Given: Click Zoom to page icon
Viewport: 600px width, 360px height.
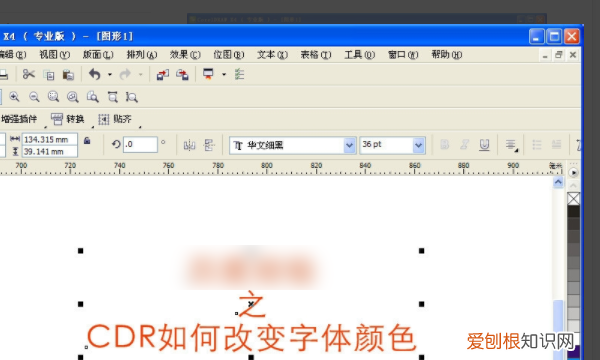Looking at the screenshot, I should [93, 97].
